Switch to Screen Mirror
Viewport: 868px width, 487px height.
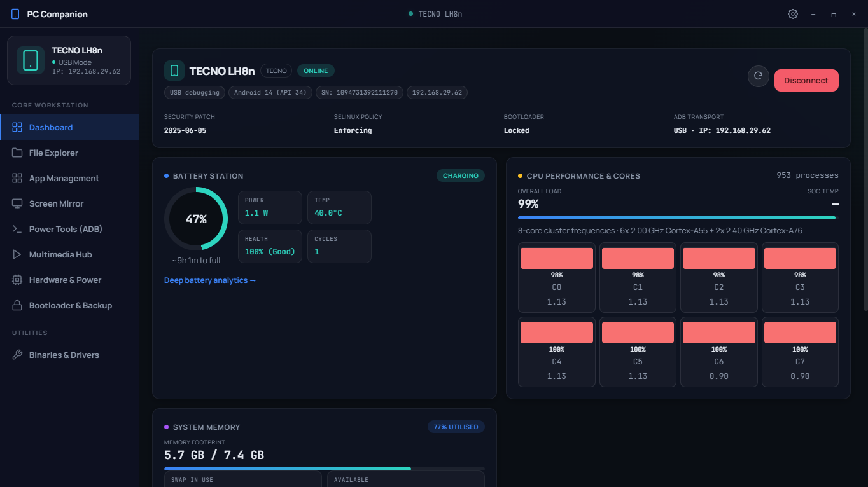[69, 203]
